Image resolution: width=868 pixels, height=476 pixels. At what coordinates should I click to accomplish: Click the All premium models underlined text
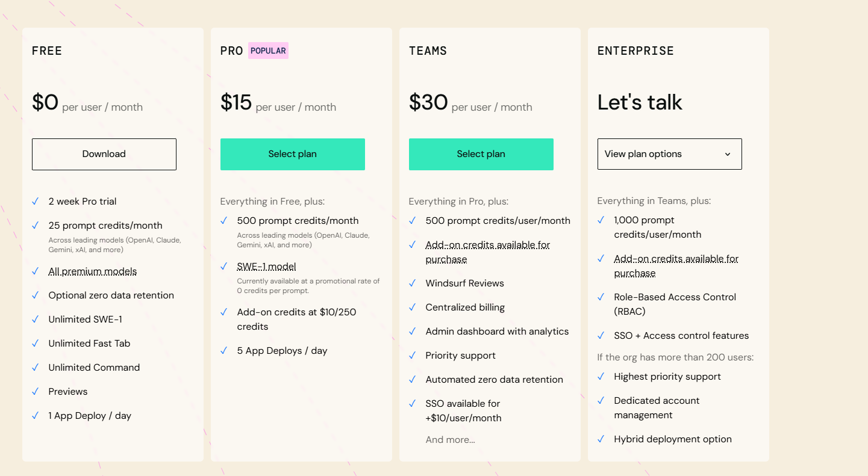click(93, 271)
